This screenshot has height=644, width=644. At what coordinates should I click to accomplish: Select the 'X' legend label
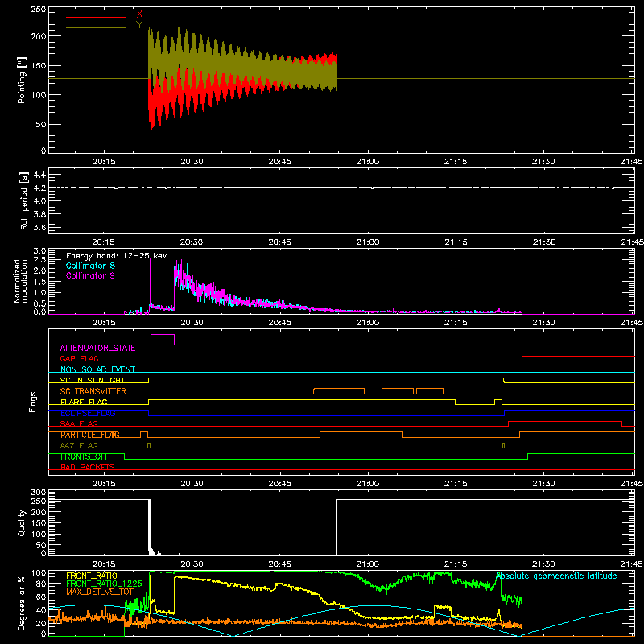139,14
